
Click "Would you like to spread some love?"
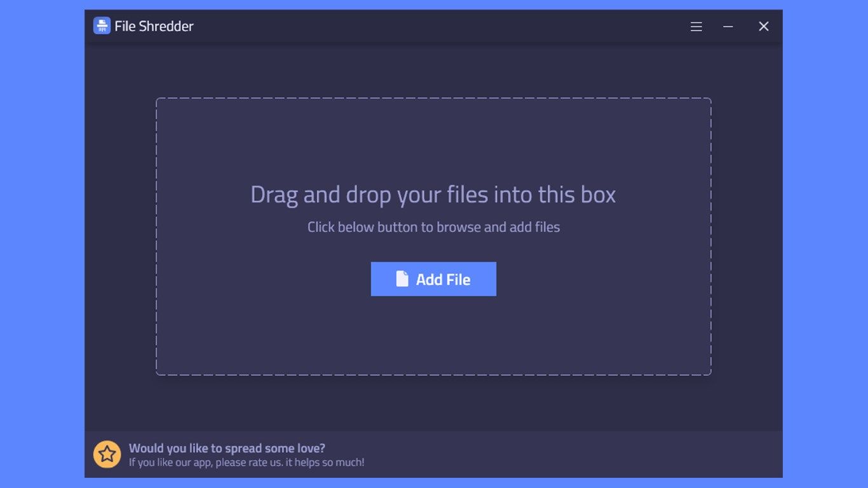click(x=227, y=448)
